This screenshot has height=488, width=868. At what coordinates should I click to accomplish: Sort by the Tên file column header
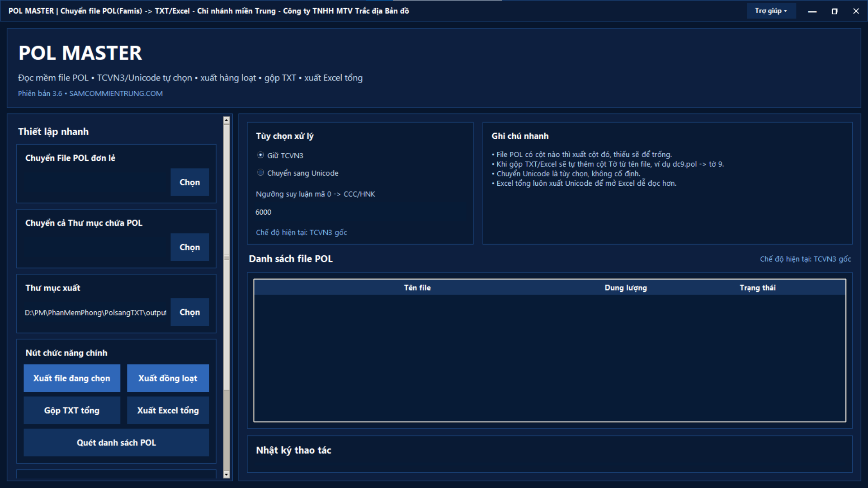pos(417,288)
